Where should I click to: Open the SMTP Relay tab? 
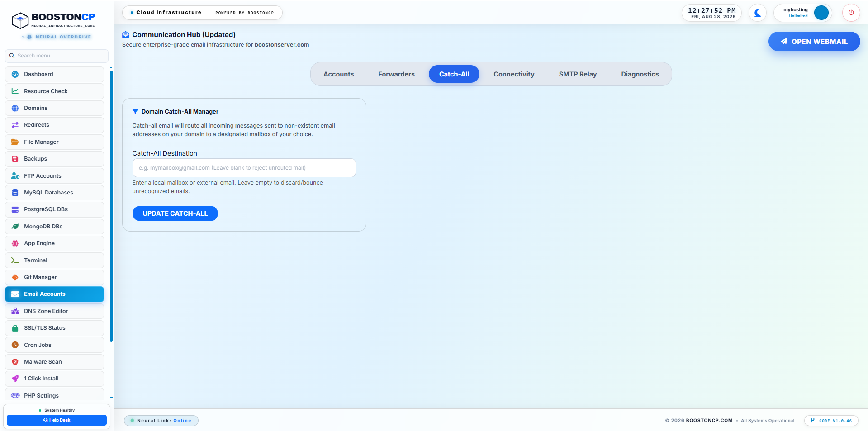tap(578, 74)
